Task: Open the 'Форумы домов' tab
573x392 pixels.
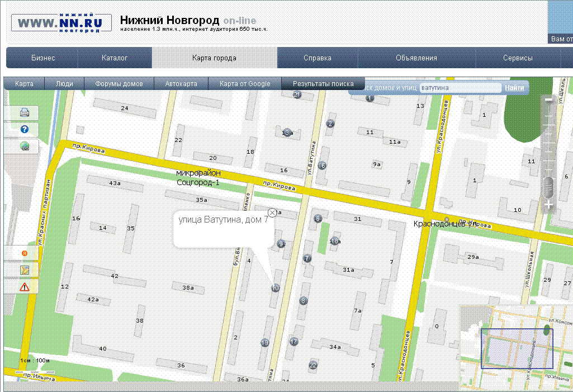Action: click(x=119, y=84)
